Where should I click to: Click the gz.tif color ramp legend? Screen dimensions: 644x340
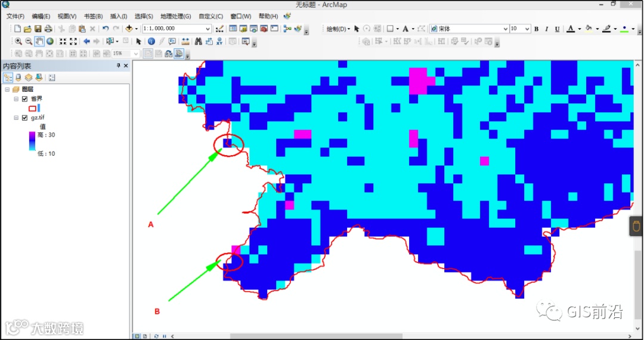[x=32, y=141]
